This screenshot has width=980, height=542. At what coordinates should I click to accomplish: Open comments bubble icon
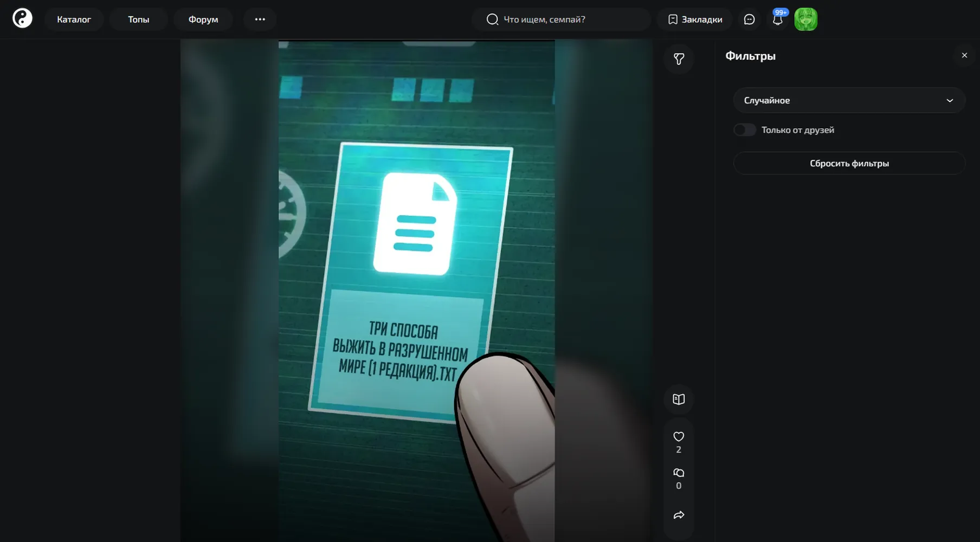pos(679,473)
